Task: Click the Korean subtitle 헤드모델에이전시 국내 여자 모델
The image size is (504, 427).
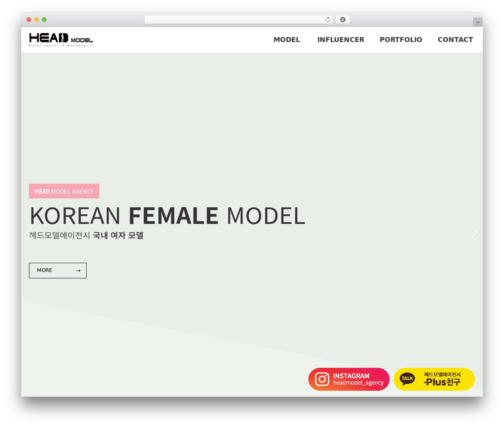Action: pos(86,236)
